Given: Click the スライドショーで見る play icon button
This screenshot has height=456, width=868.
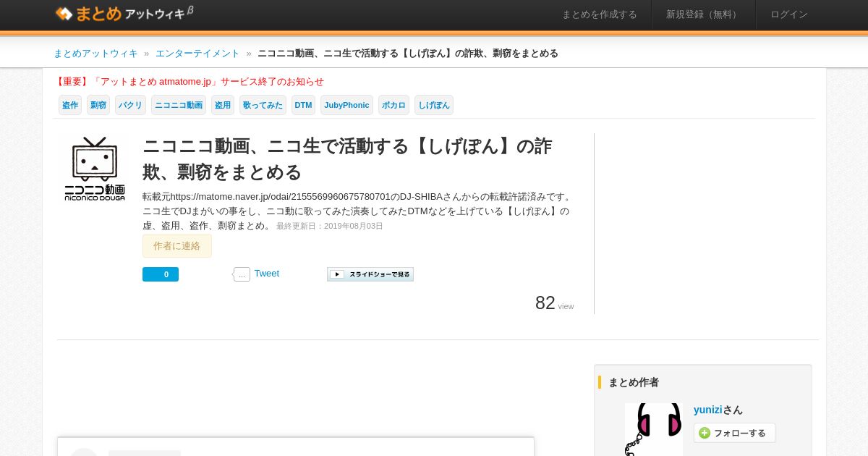Looking at the screenshot, I should coord(370,274).
